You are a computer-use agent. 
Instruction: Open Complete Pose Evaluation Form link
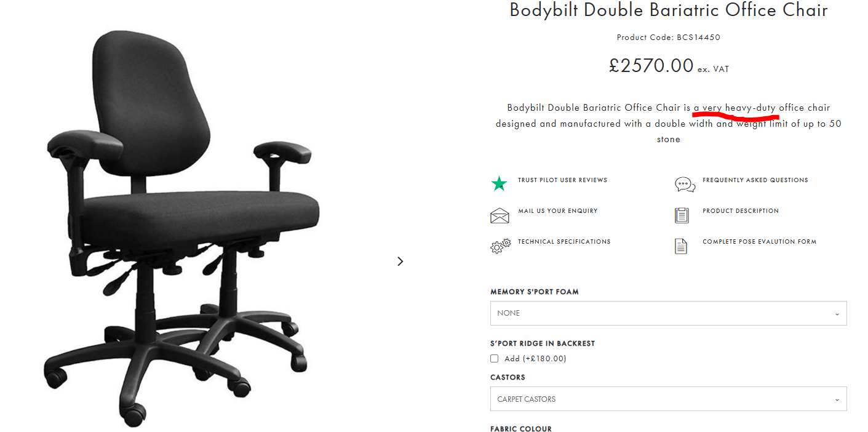[759, 242]
